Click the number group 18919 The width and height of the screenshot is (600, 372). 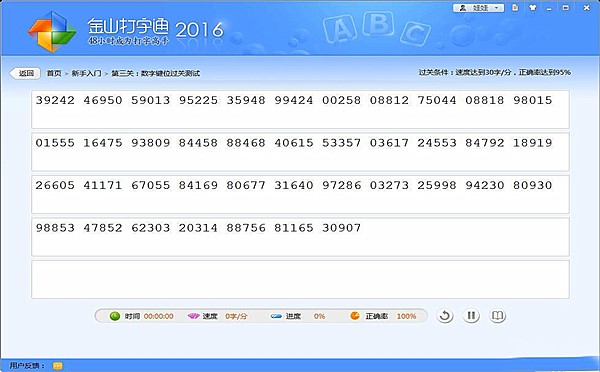coord(533,143)
